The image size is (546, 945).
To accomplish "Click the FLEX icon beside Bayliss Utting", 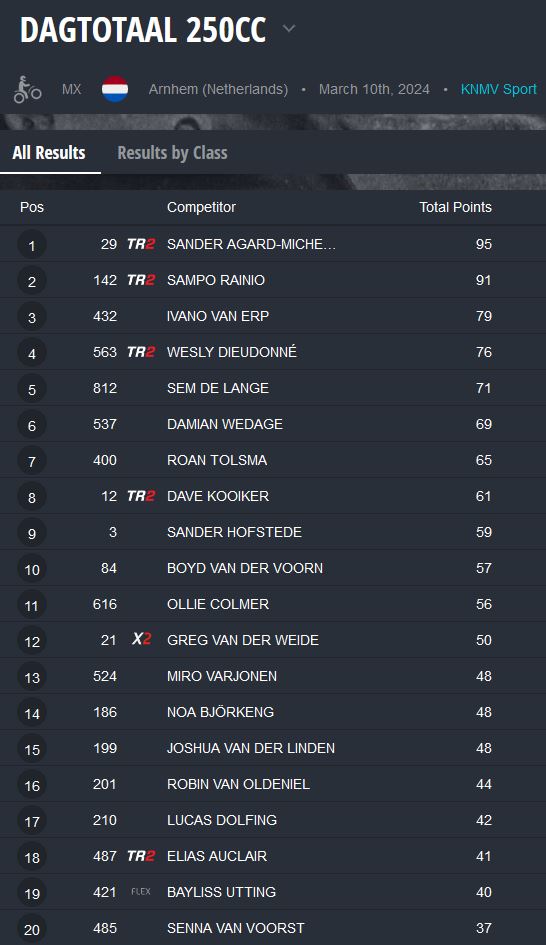I will (141, 892).
